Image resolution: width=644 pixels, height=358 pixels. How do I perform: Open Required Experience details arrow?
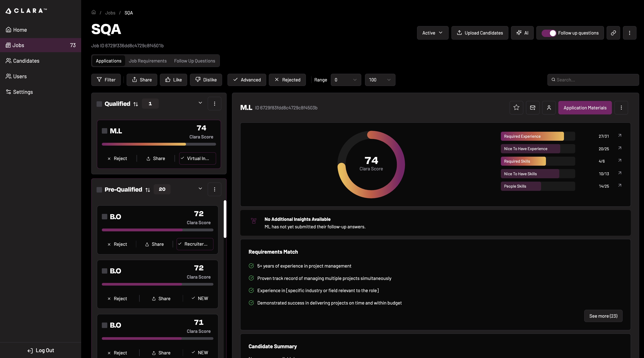tap(620, 135)
